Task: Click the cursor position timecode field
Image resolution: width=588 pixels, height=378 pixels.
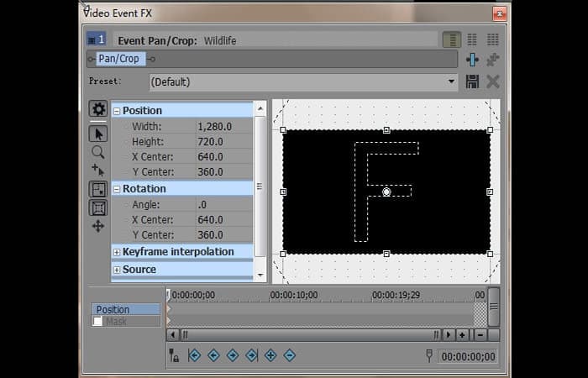Action: (468, 356)
